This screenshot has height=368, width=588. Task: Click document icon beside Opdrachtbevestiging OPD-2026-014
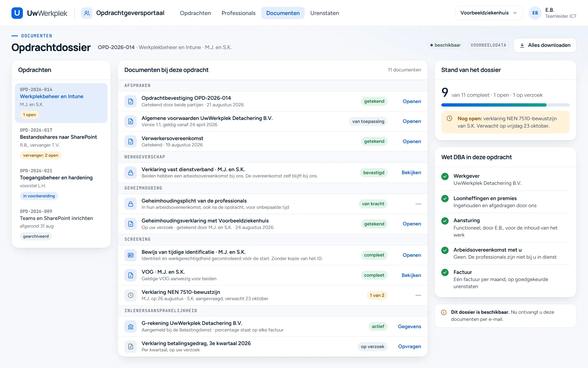click(x=131, y=101)
